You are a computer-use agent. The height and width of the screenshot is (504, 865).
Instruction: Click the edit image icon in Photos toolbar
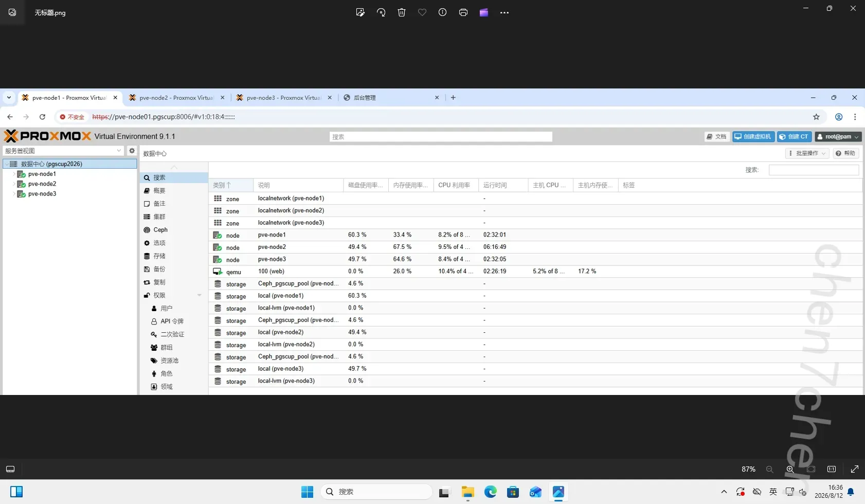tap(360, 12)
